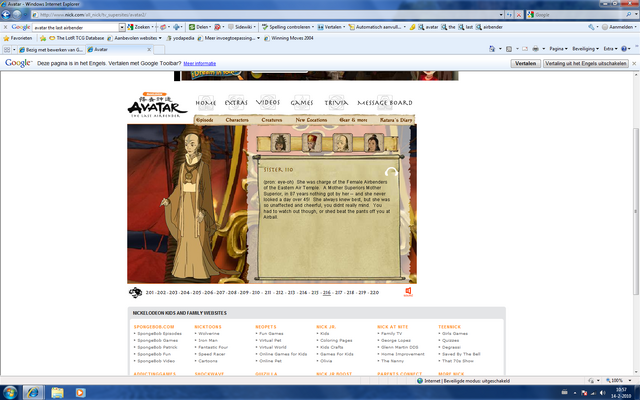Switch to 'Bezig met bewerken van G...' tab
This screenshot has height=400, width=640.
point(51,49)
